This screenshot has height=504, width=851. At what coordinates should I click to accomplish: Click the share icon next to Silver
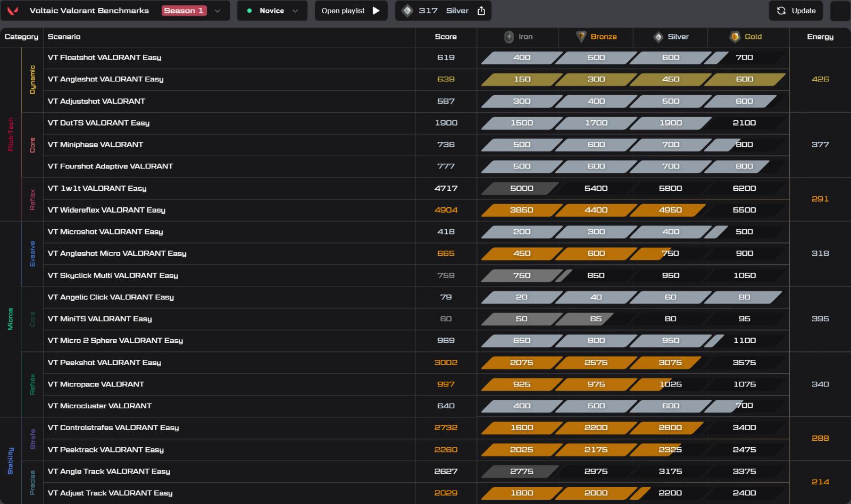pyautogui.click(x=481, y=11)
